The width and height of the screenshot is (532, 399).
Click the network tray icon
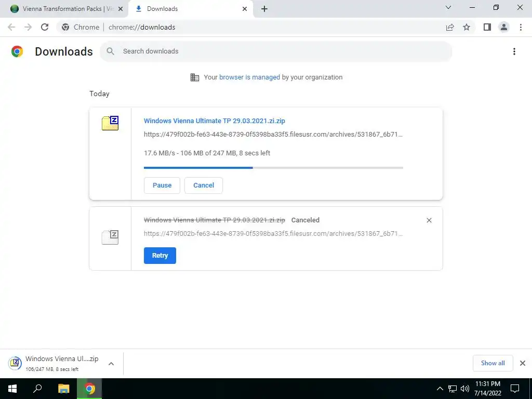[x=453, y=389]
